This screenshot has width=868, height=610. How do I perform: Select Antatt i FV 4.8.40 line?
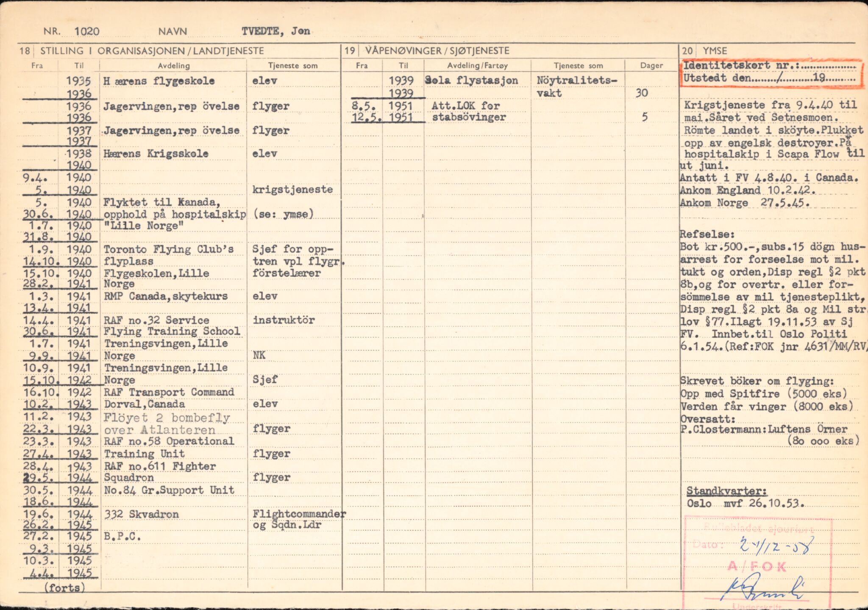[x=770, y=178]
